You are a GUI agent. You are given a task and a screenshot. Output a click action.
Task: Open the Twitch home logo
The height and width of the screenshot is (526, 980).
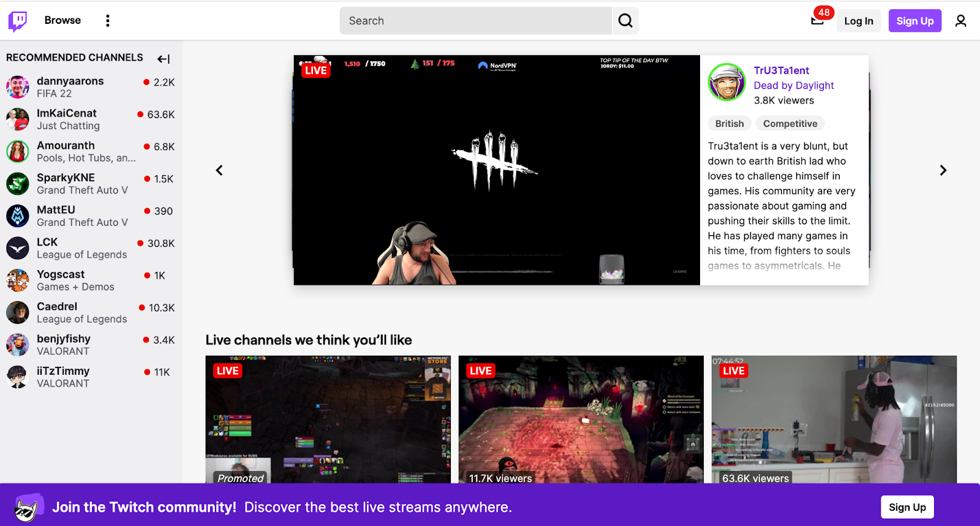tap(18, 21)
